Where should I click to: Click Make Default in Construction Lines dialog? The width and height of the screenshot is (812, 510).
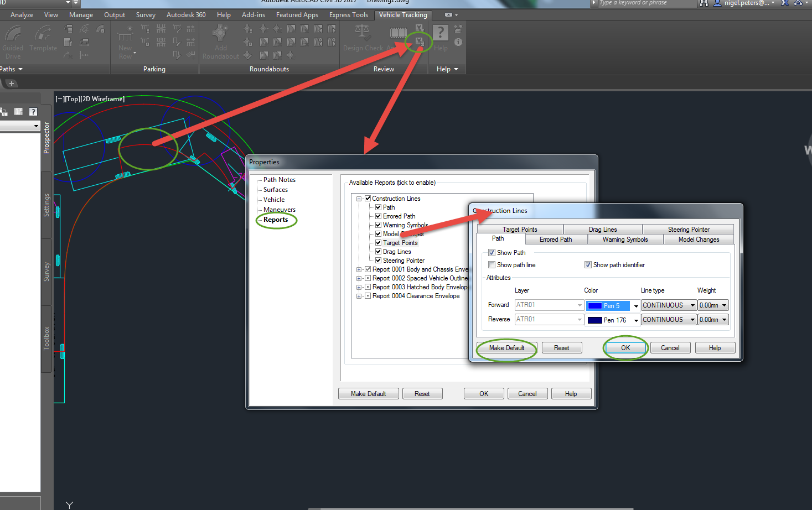click(x=506, y=348)
